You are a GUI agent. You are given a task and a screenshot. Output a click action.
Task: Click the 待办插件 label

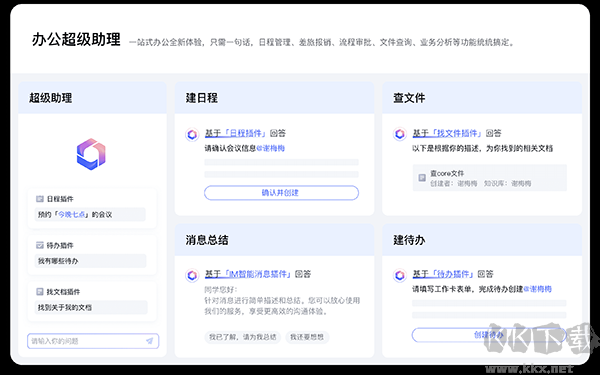coord(60,245)
